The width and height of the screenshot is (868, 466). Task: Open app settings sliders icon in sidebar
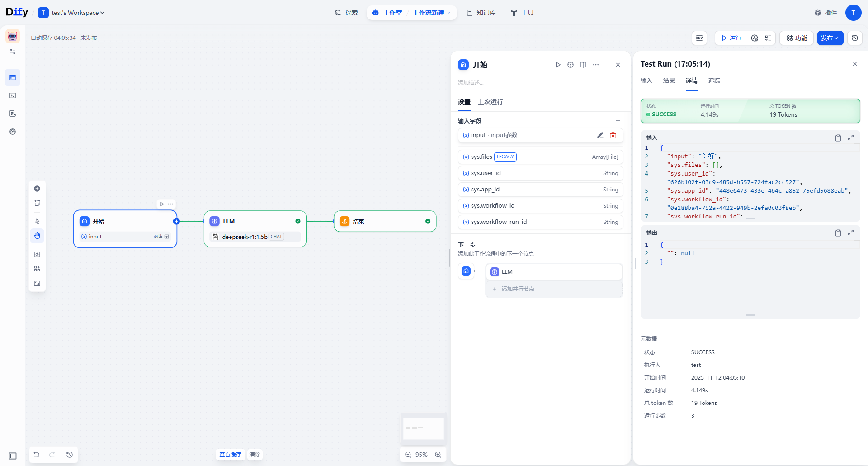pyautogui.click(x=13, y=52)
